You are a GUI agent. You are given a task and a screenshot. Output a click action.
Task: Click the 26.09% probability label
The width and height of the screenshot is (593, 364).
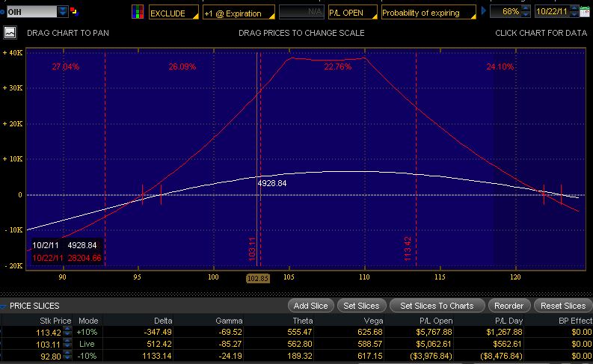pos(182,67)
